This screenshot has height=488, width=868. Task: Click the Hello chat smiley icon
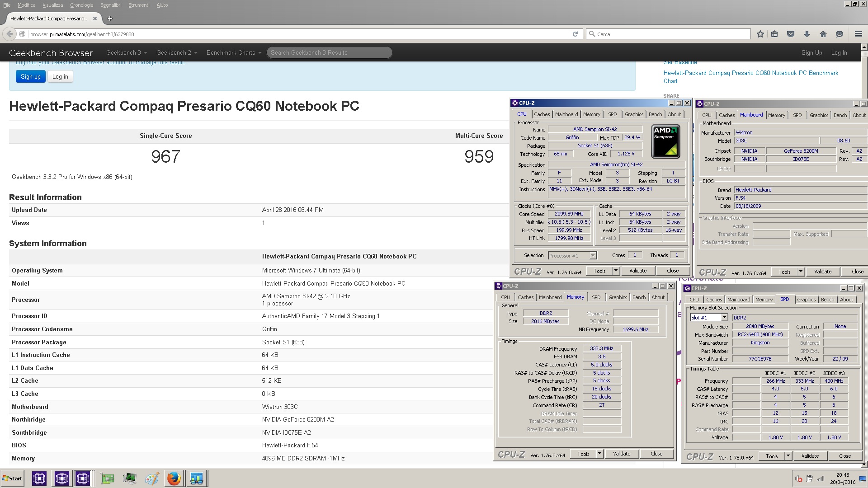pos(840,34)
